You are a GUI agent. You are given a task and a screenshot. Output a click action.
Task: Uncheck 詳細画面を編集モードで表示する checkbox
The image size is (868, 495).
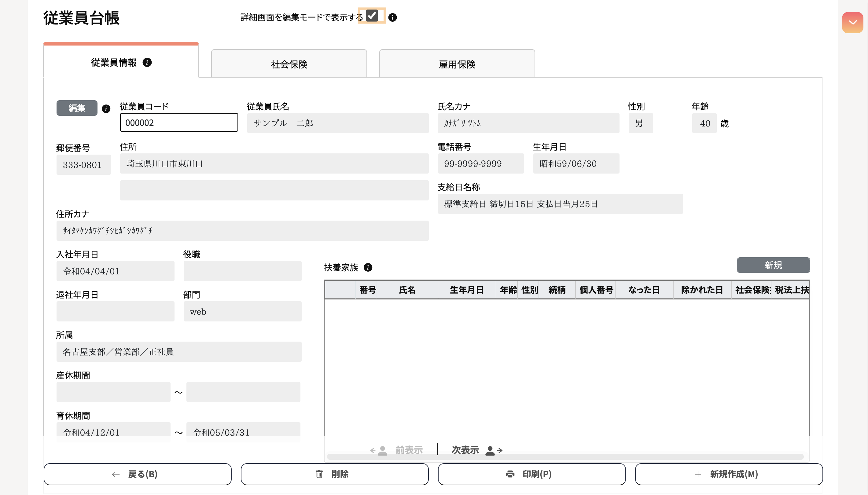372,16
